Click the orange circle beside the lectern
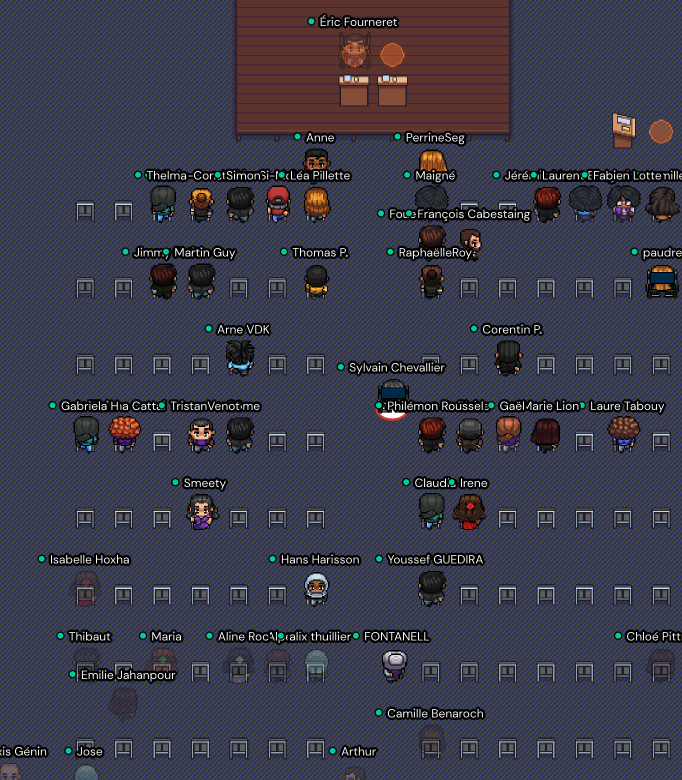The image size is (682, 780). [x=661, y=131]
